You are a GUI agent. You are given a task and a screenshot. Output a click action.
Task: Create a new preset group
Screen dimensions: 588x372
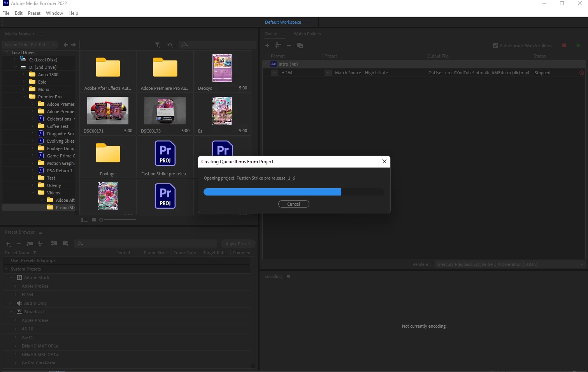click(x=30, y=244)
